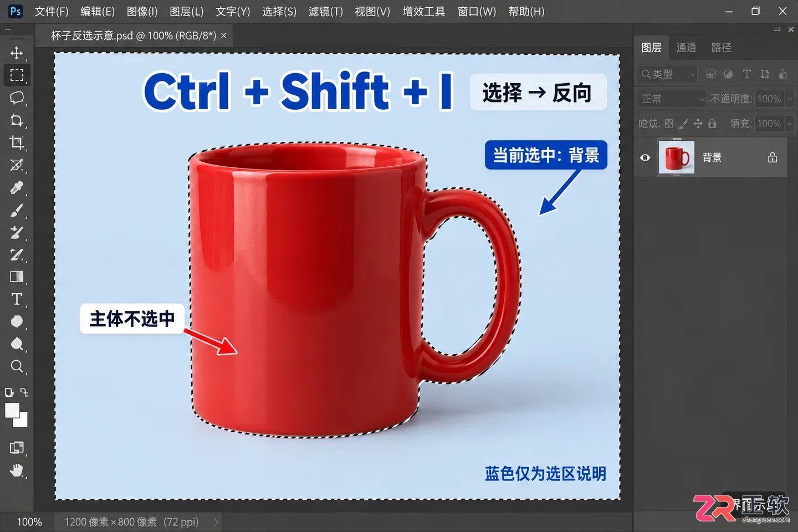
Task: Select the Gradient tool
Action: [x=17, y=277]
